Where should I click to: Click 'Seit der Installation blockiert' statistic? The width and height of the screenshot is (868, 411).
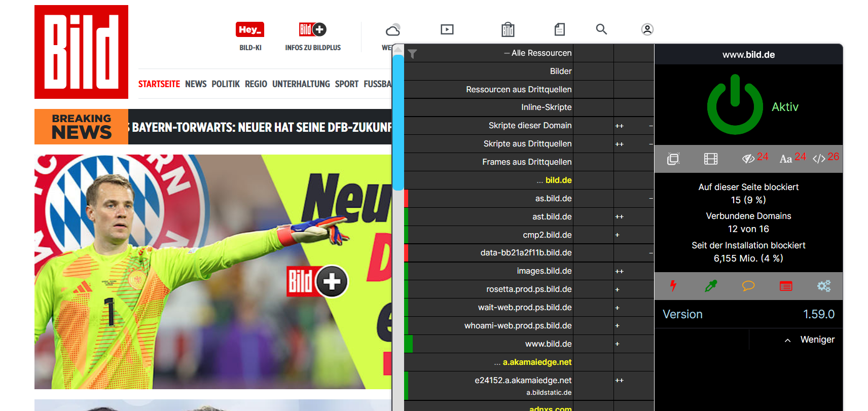click(748, 252)
